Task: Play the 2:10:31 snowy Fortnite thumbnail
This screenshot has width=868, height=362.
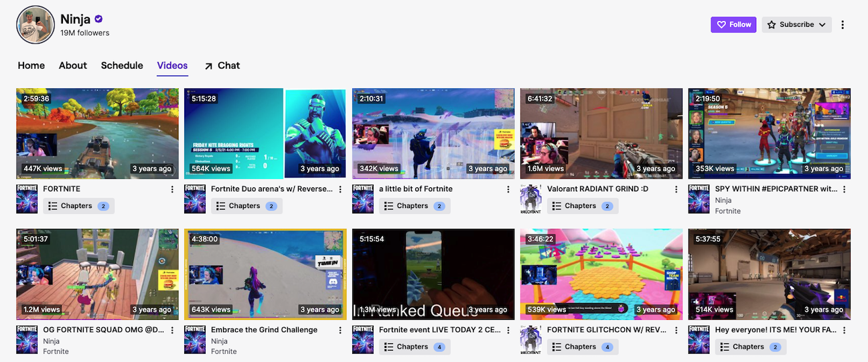Action: 433,134
